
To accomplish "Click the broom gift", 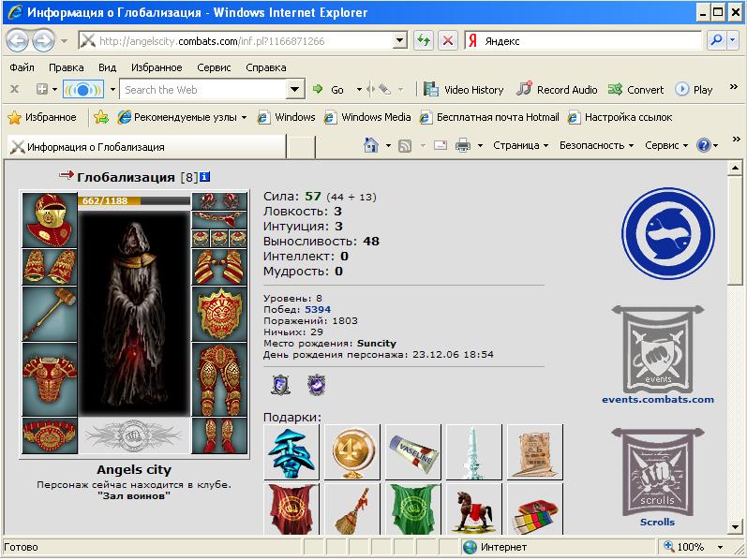I will click(352, 509).
